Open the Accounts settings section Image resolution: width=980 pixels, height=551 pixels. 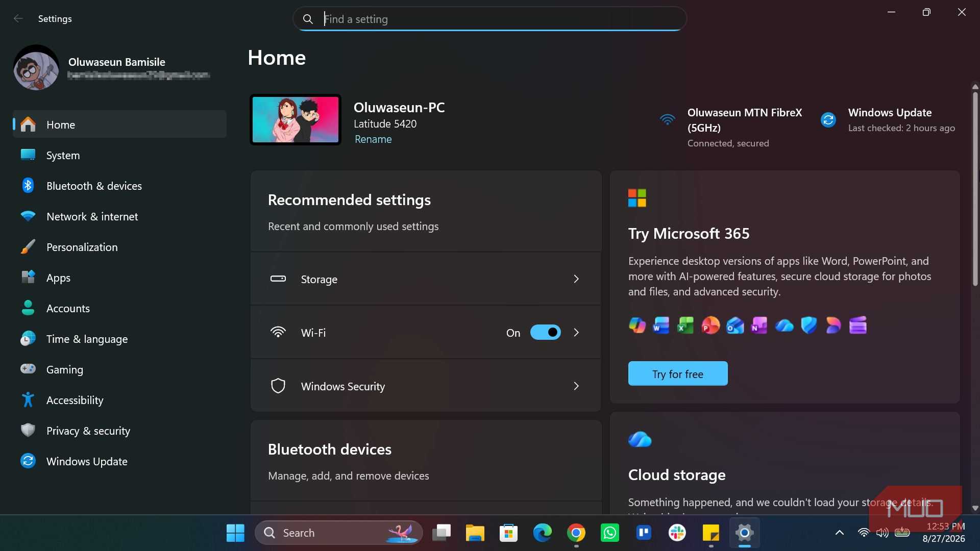click(x=119, y=308)
